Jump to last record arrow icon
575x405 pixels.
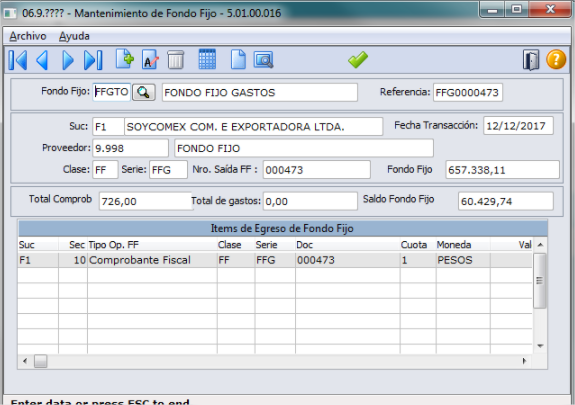pyautogui.click(x=93, y=60)
